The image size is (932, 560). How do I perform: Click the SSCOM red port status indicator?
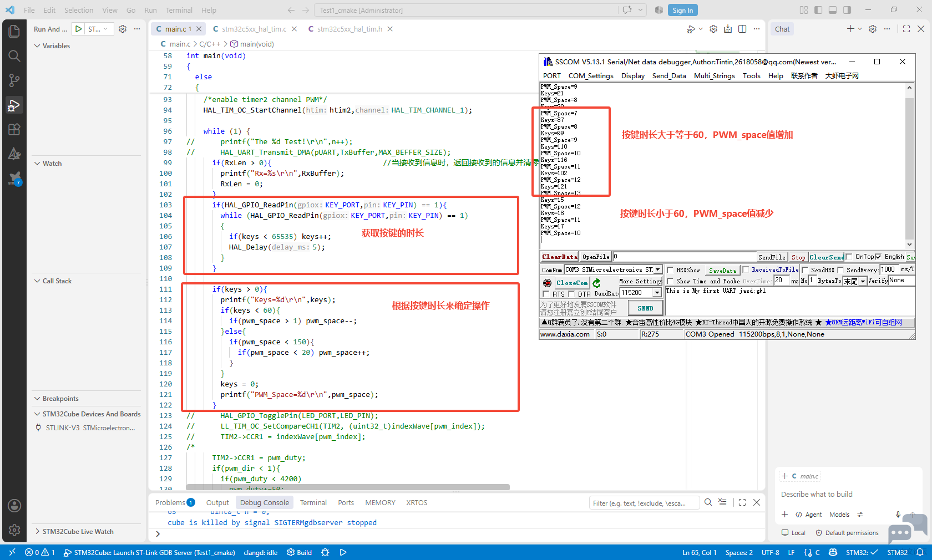coord(547,283)
